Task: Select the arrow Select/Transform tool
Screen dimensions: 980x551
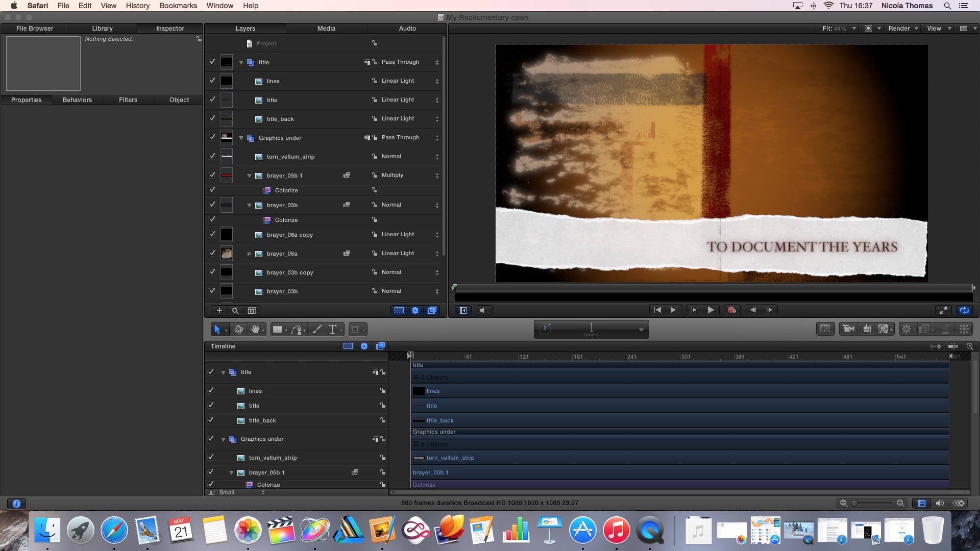Action: click(x=217, y=330)
